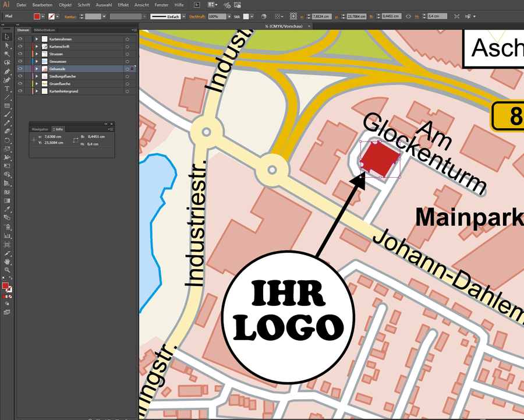Screen dimensions: 524x420
Task: Select the Magic Wand tool
Action: [x=7, y=54]
